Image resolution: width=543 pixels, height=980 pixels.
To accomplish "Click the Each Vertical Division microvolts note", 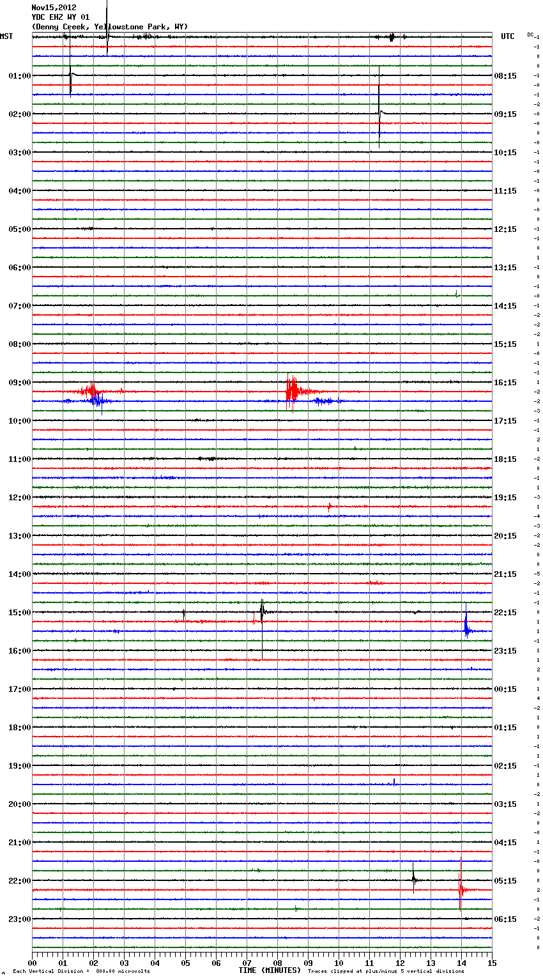I will (x=81, y=971).
